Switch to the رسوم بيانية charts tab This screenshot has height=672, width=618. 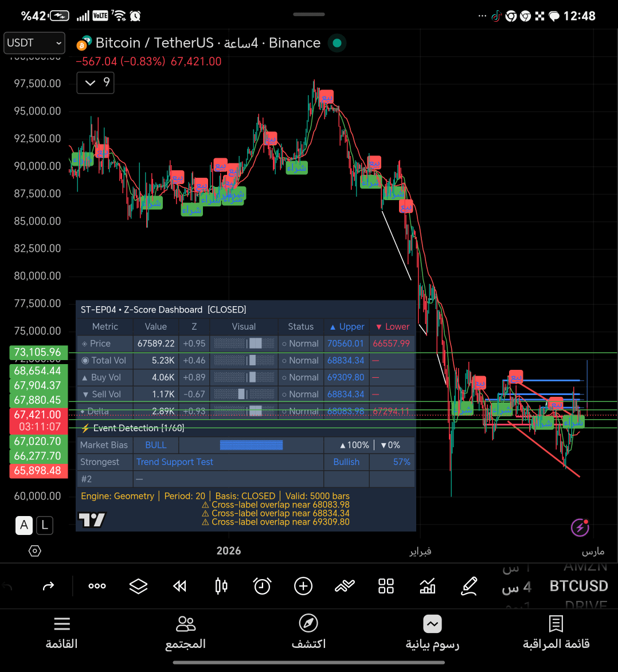[432, 633]
